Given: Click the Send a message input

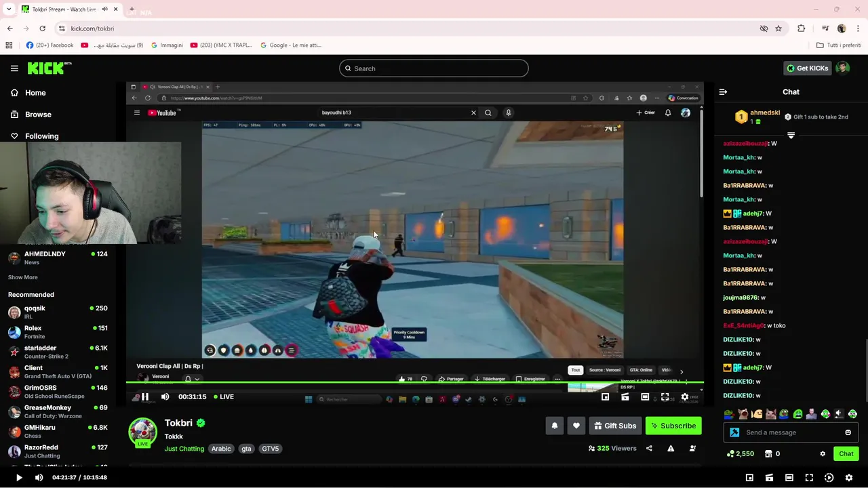Looking at the screenshot, I should tap(791, 432).
